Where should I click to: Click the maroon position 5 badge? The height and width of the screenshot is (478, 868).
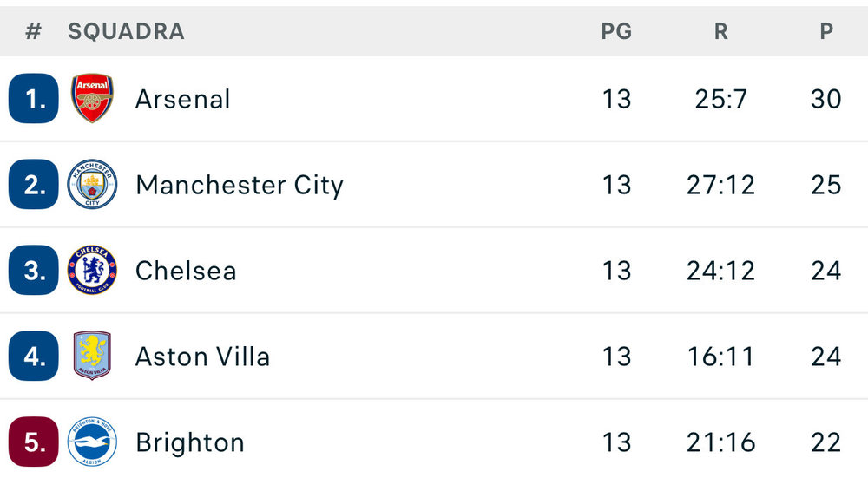tap(34, 442)
